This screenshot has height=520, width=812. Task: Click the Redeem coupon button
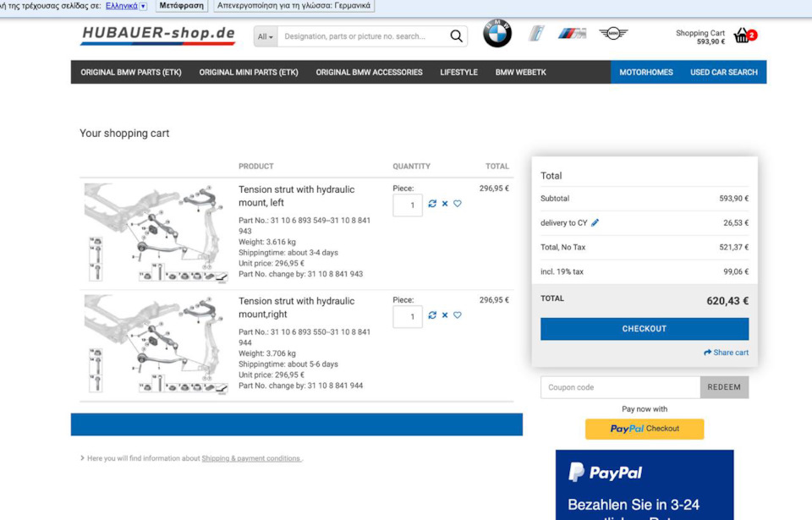(724, 387)
